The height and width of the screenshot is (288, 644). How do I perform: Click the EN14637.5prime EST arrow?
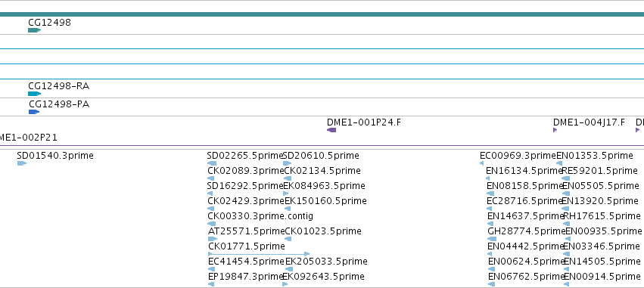click(491, 224)
